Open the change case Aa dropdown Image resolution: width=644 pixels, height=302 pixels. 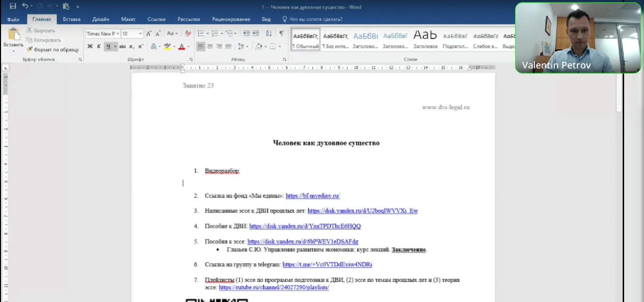[x=172, y=34]
